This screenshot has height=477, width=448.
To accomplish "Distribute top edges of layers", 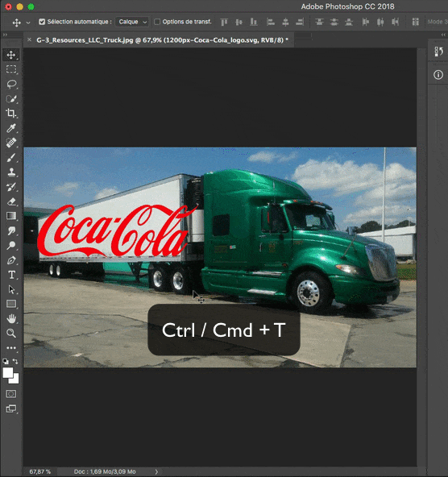I will pyautogui.click(x=319, y=22).
